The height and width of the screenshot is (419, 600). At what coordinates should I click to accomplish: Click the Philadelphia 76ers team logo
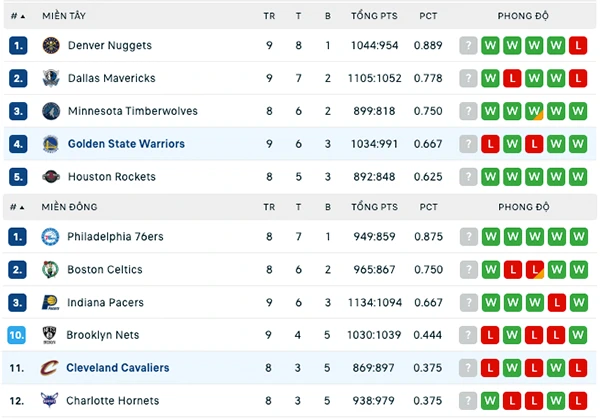click(x=50, y=237)
